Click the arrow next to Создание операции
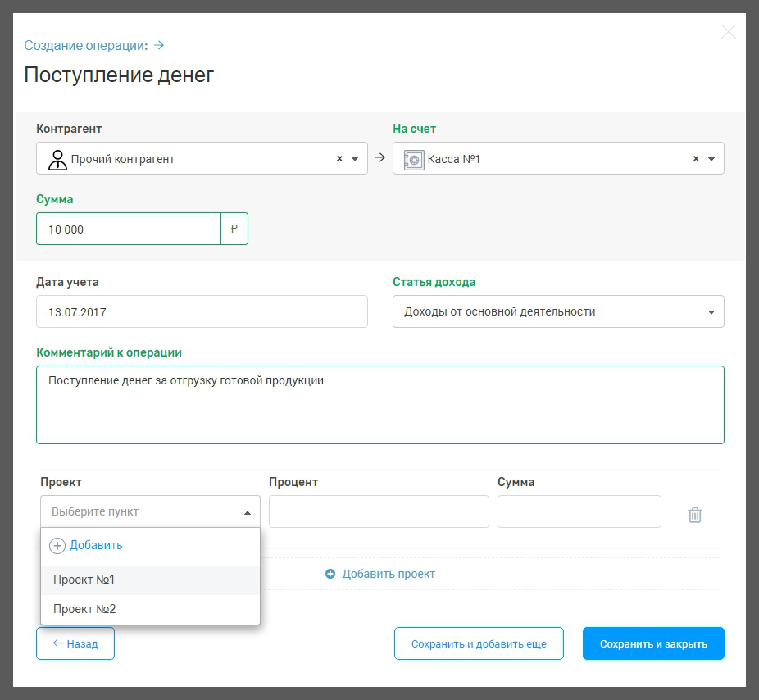The height and width of the screenshot is (700, 759). [x=159, y=45]
